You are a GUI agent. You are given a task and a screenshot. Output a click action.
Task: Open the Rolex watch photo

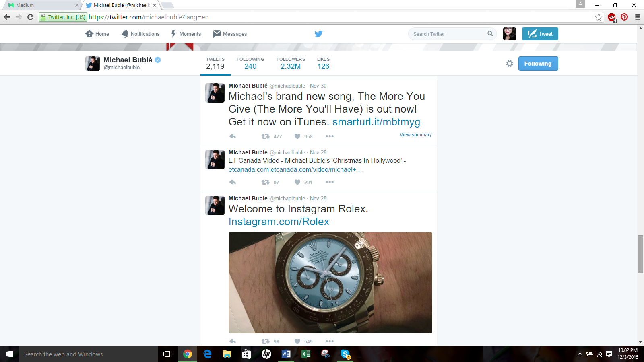point(330,283)
